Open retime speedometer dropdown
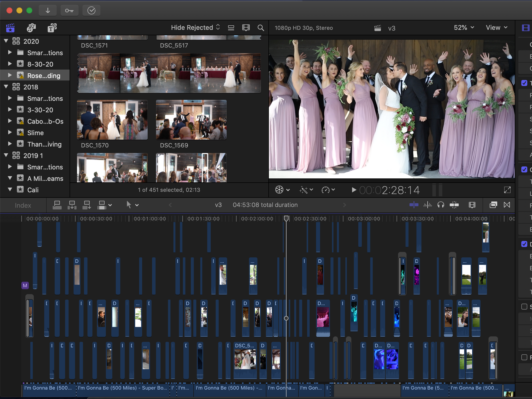This screenshot has height=399, width=532. click(x=328, y=190)
